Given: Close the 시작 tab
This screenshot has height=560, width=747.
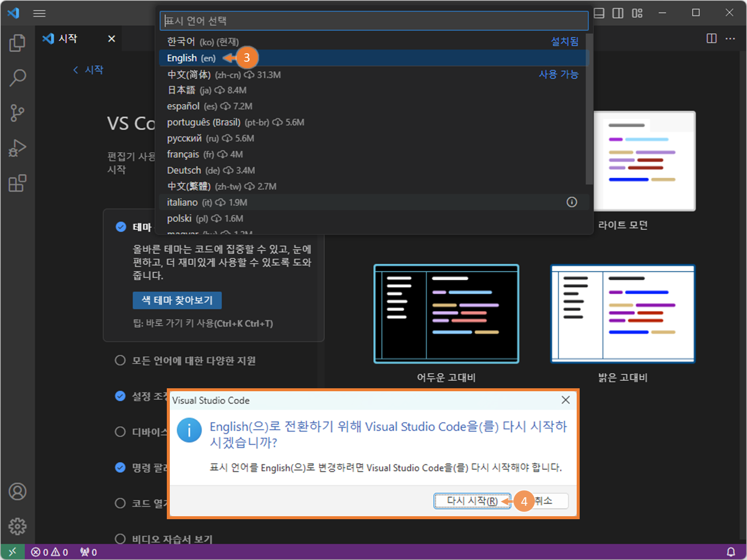Looking at the screenshot, I should (x=112, y=38).
